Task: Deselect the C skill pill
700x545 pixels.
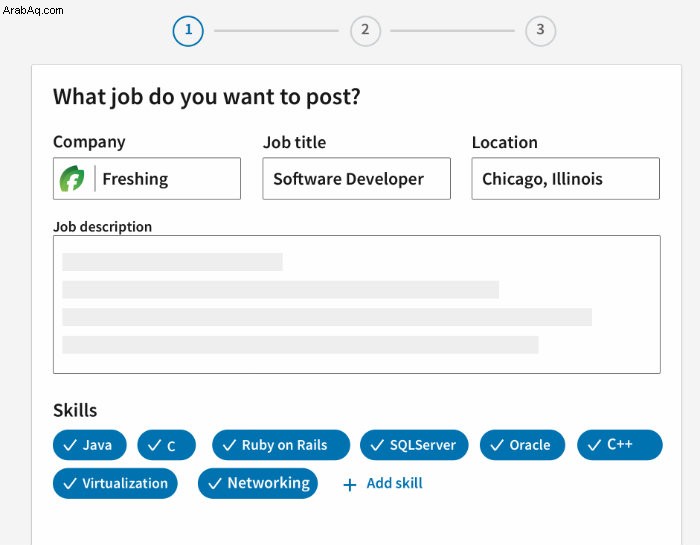Action: point(167,445)
